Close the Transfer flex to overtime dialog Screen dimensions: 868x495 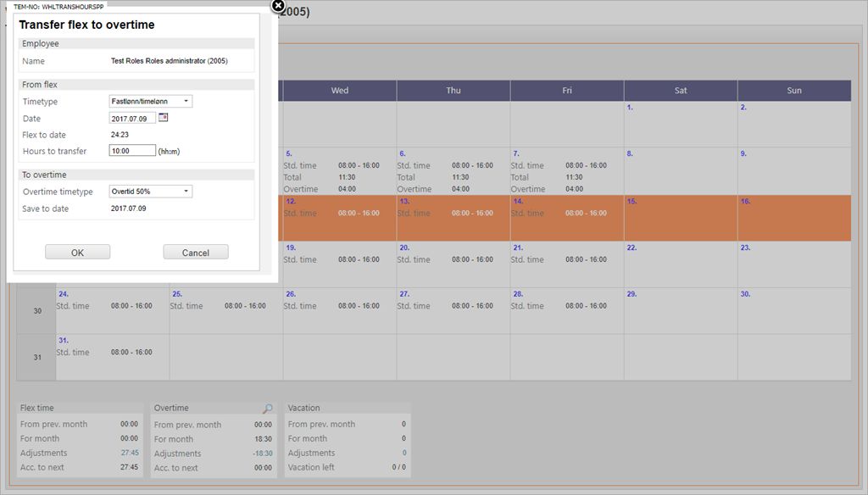(x=277, y=6)
